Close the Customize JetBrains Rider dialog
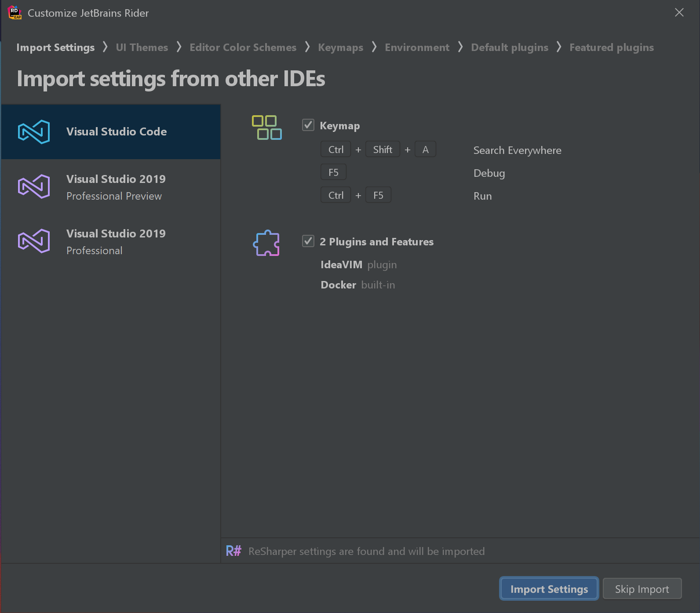Screen dimensions: 700x613 tap(679, 13)
